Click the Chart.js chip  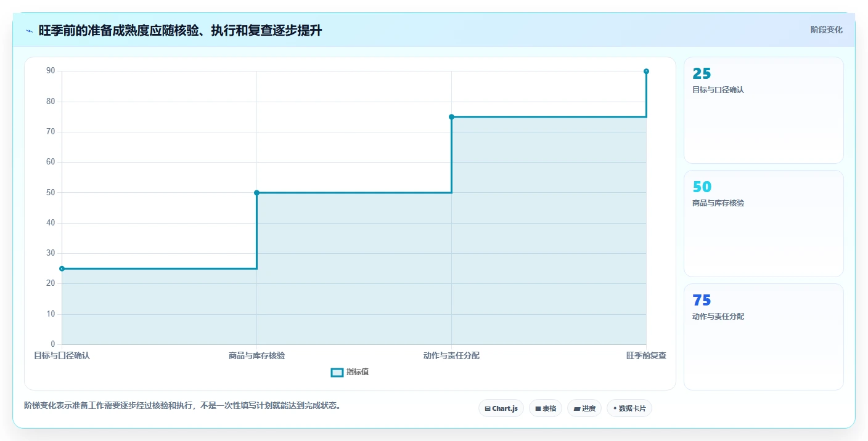501,408
